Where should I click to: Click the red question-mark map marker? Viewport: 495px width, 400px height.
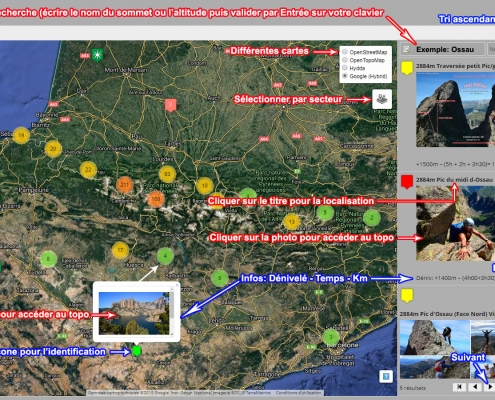(170, 105)
